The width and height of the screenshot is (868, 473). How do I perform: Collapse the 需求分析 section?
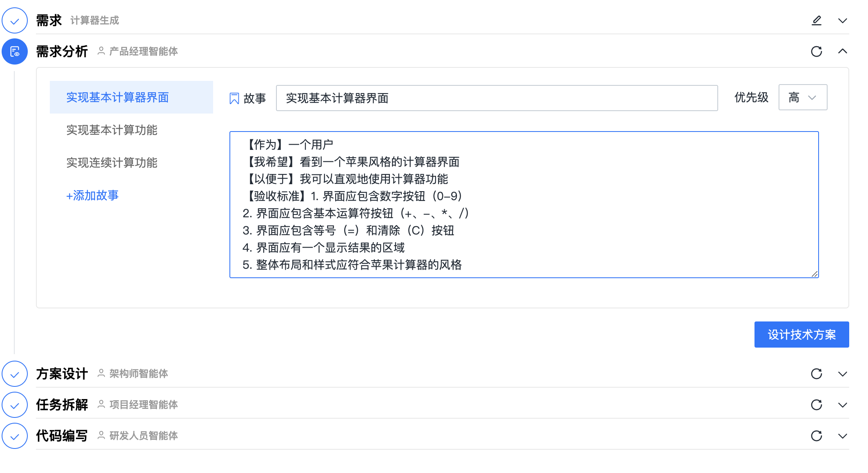click(842, 51)
